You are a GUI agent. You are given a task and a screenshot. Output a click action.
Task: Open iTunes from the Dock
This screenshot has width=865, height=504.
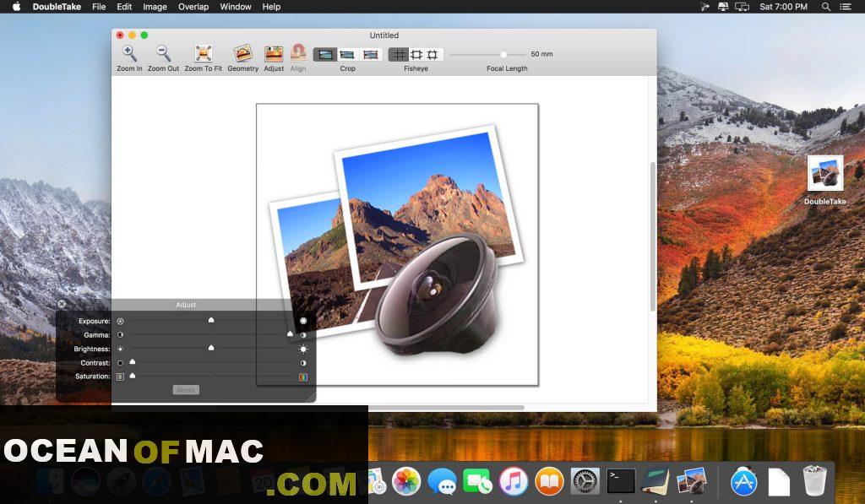[514, 481]
